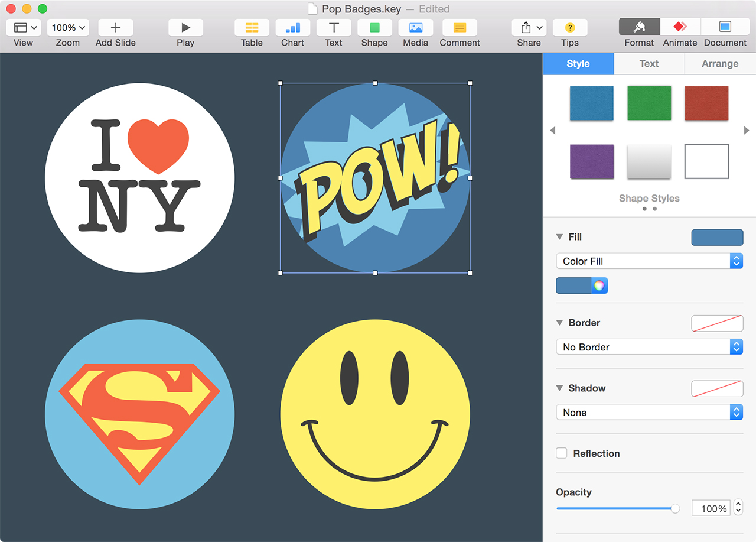Apply the green shape style
The height and width of the screenshot is (542, 756).
click(649, 103)
